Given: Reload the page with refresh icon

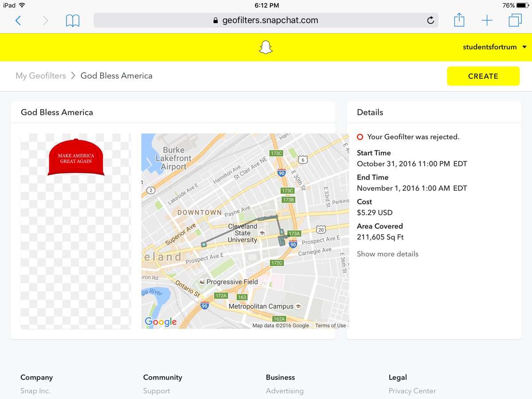Looking at the screenshot, I should coord(430,20).
